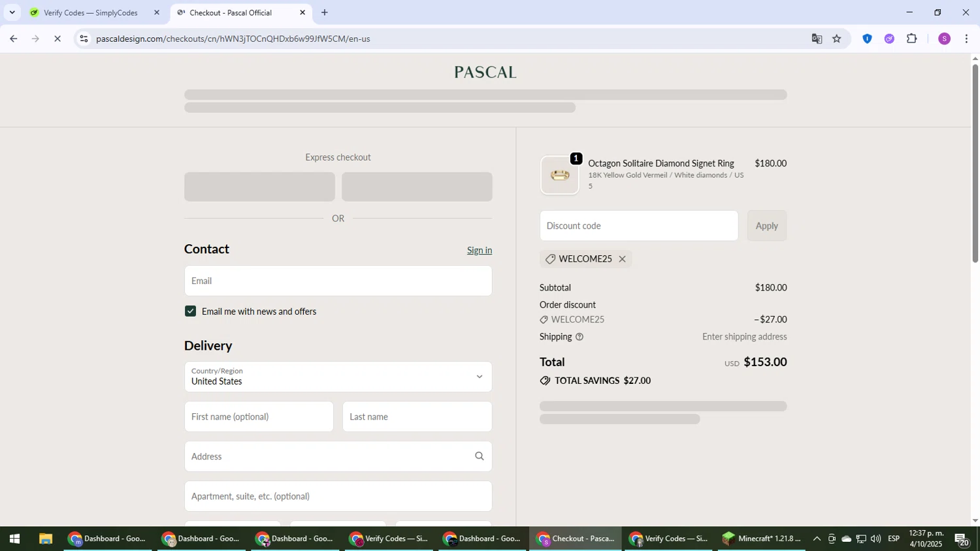
Task: Open Minecraft 1.21.8 from taskbar
Action: 761,539
